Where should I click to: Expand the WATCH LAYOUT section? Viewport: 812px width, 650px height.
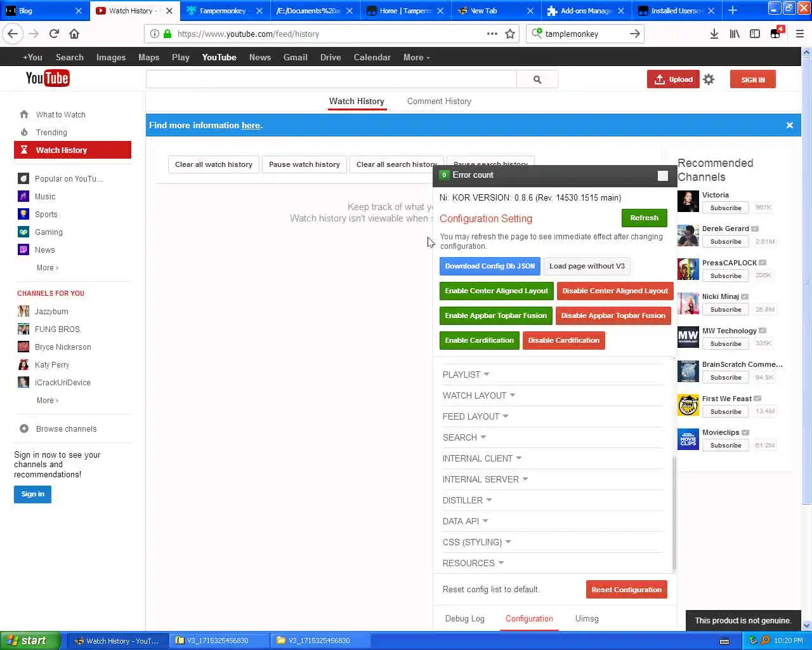point(479,395)
